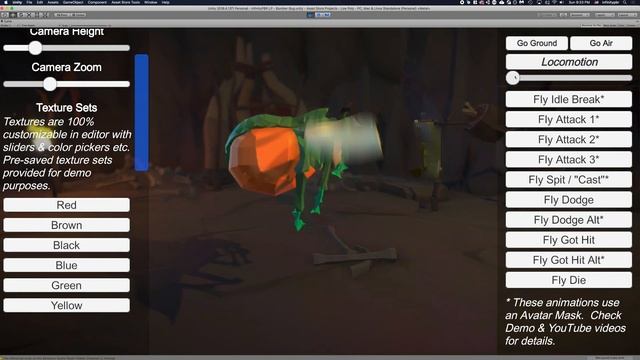This screenshot has width=640, height=360.
Task: Apply the Red texture set
Action: (x=67, y=205)
